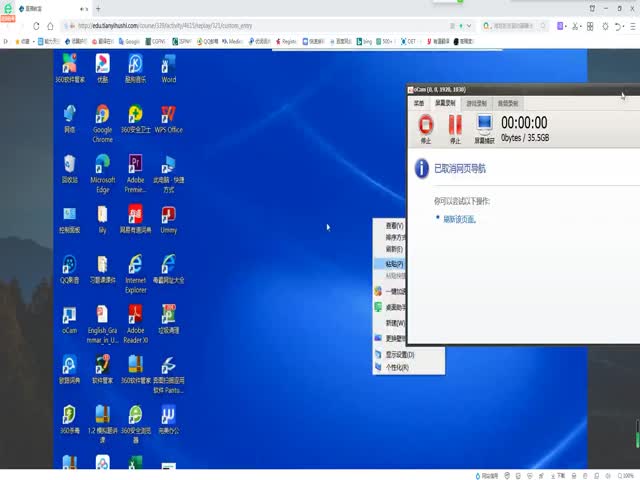Expand the 查看(V) submenu in the context menu
640x480 pixels.
pyautogui.click(x=395, y=226)
